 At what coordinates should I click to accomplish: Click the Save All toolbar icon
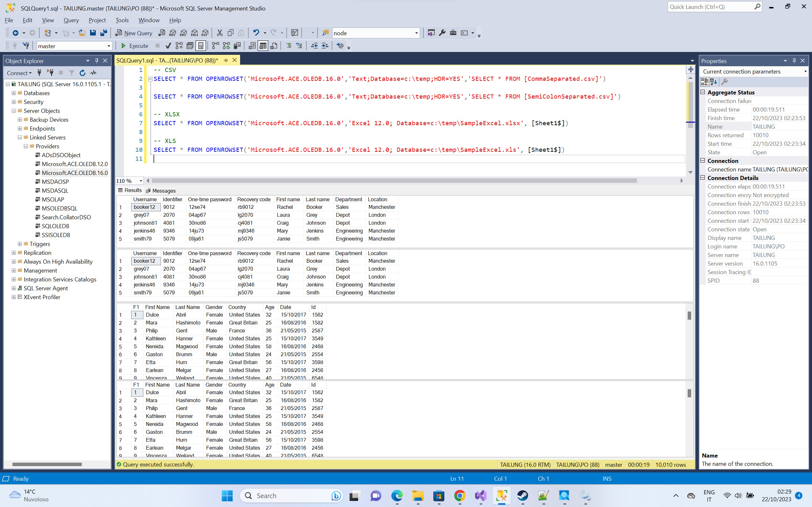[x=104, y=33]
